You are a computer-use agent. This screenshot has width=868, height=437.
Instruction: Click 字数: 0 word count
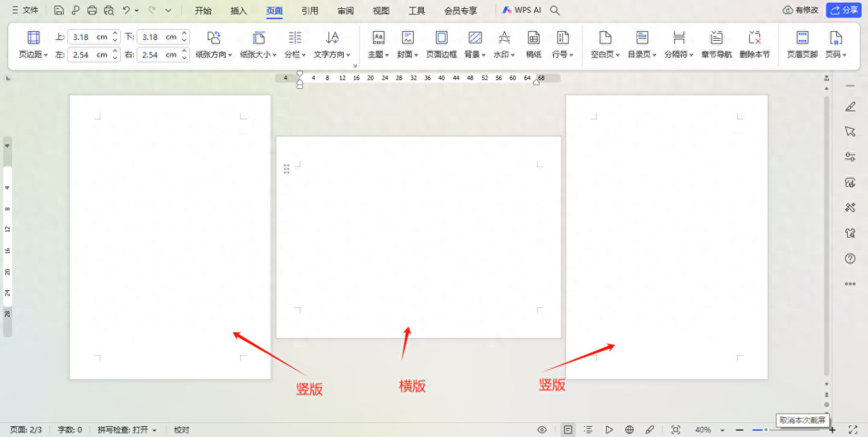tap(70, 430)
